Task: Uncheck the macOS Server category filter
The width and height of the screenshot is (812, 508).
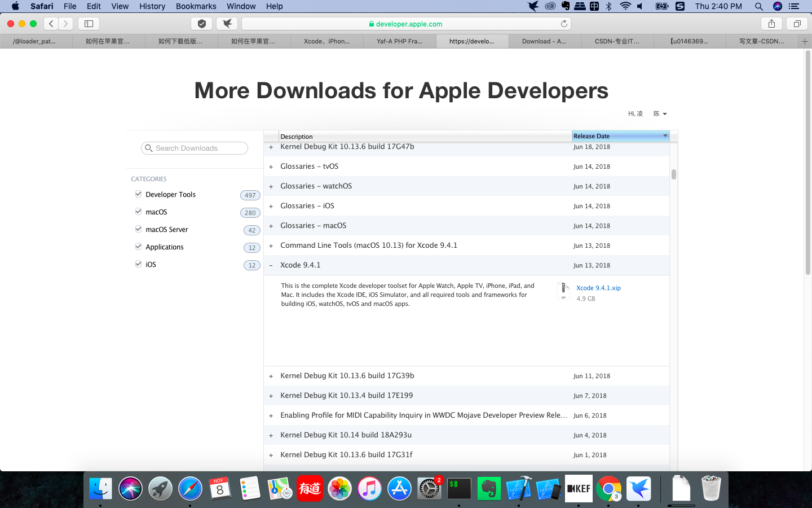Action: click(138, 229)
